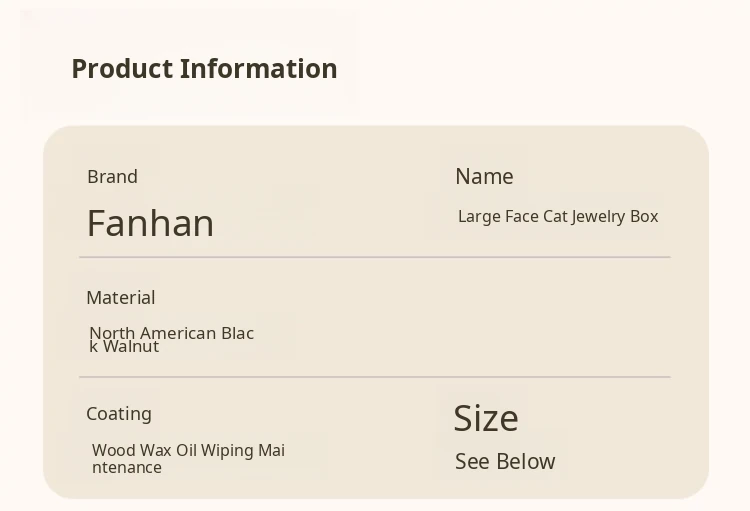Select the Material field label
Screen dimensions: 750x511
click(x=120, y=298)
